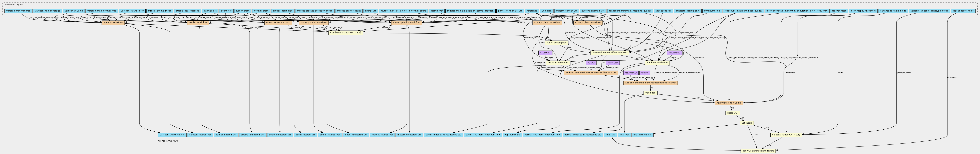Select the mutect parallel workflow step
980x154 pixels.
[406, 23]
